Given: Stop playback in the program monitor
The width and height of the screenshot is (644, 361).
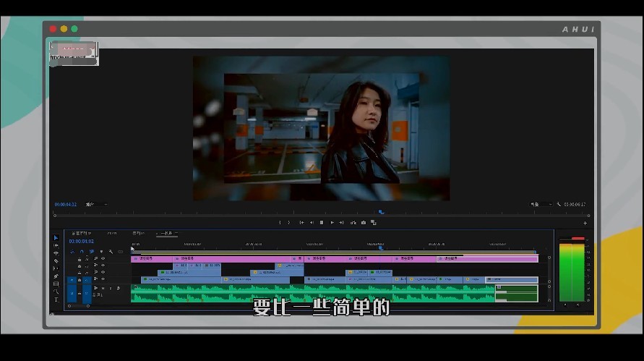Looking at the screenshot, I should tap(322, 222).
